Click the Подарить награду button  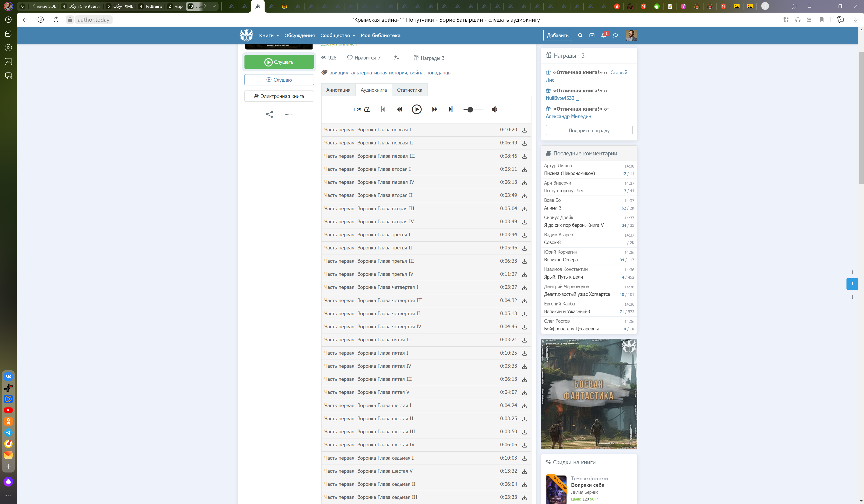pos(589,130)
